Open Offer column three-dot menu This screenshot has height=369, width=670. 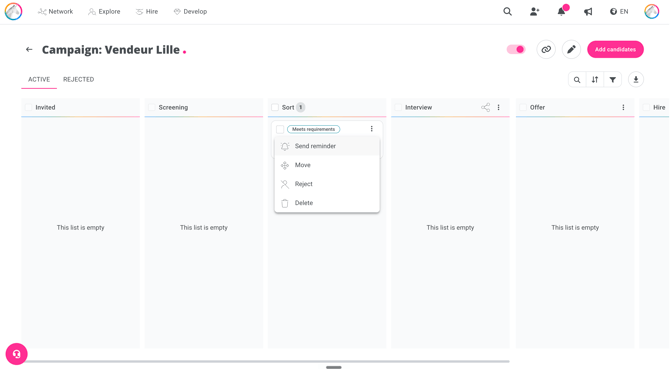tap(623, 108)
